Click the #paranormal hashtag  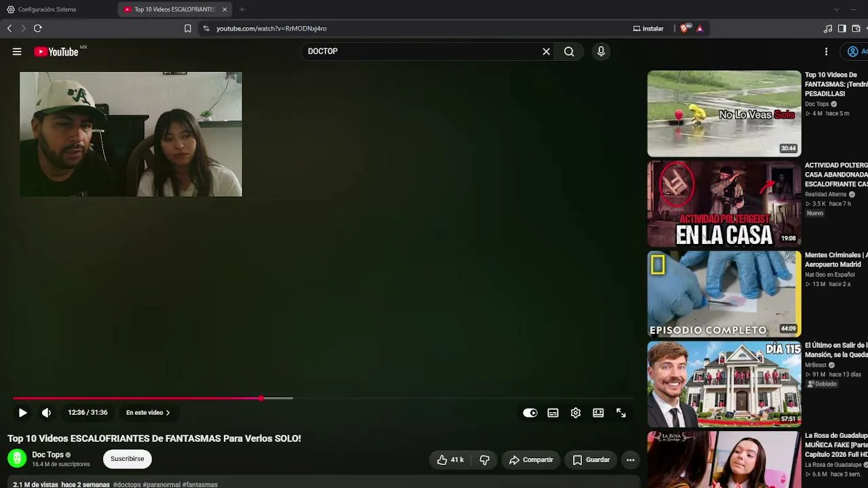coord(161,485)
